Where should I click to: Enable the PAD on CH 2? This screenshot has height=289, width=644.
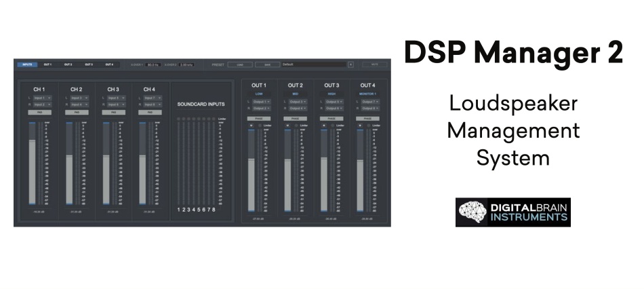(x=77, y=112)
